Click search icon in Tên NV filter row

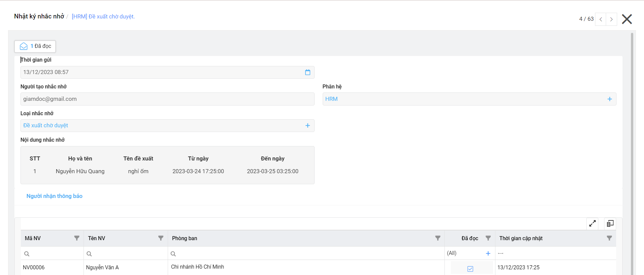(x=89, y=254)
